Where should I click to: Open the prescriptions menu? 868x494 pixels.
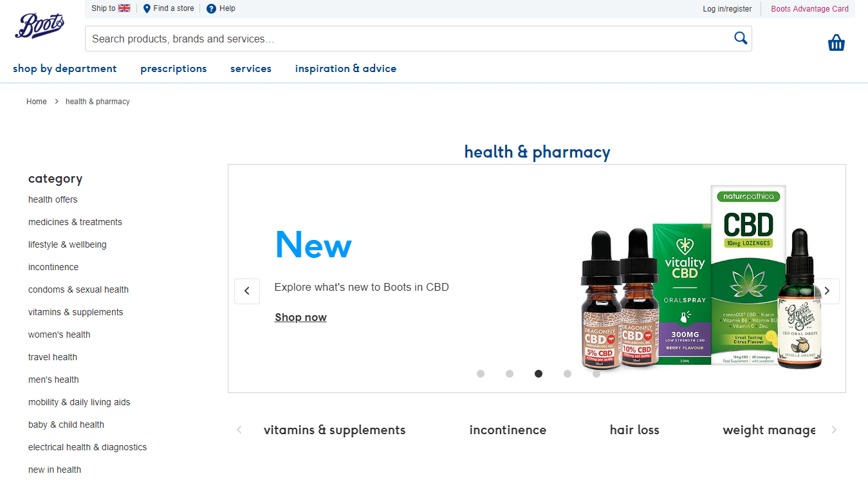174,68
